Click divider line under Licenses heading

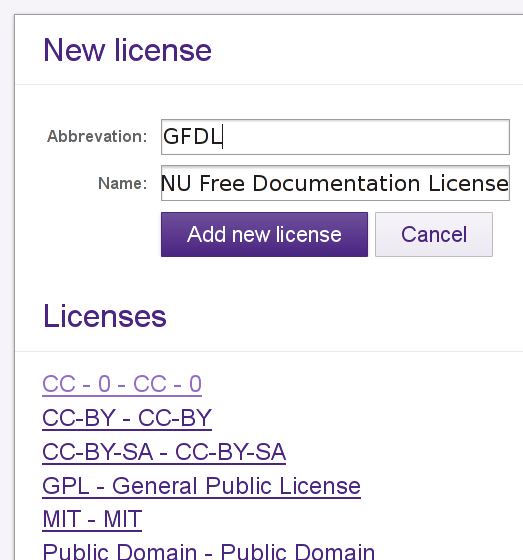(269, 351)
